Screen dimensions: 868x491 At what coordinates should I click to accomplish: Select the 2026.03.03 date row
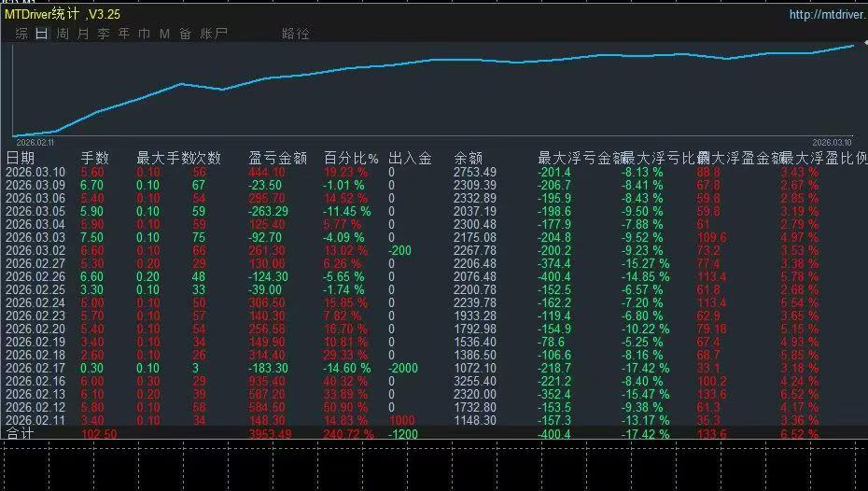[35, 237]
